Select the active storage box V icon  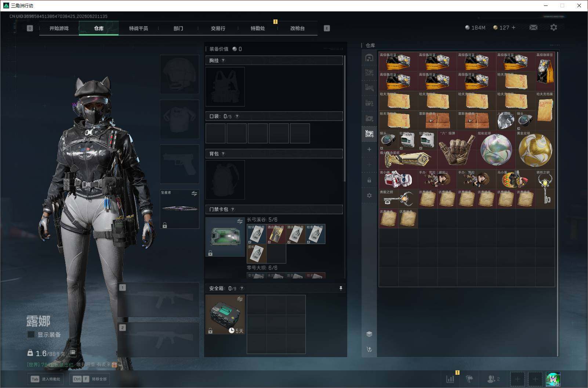click(x=369, y=134)
